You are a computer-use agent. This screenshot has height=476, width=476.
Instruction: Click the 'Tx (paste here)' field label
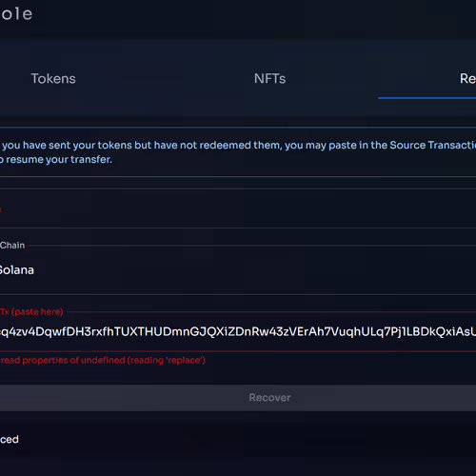[31, 312]
